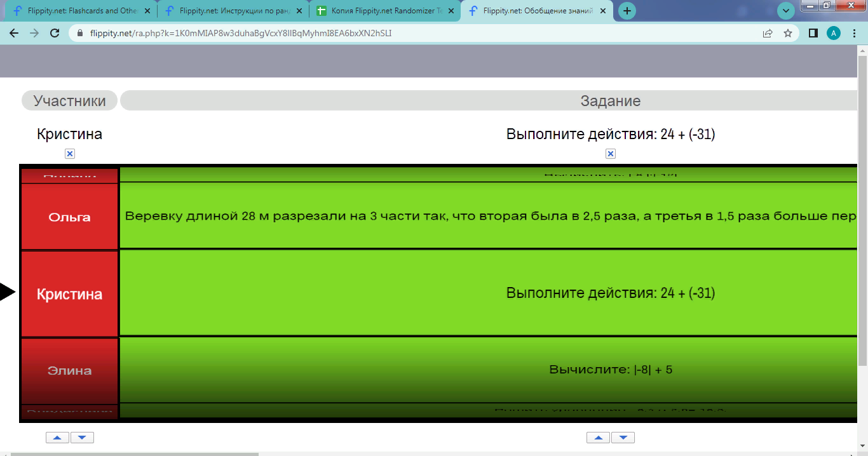Click the browser back arrow
This screenshot has width=868, height=456.
click(14, 34)
